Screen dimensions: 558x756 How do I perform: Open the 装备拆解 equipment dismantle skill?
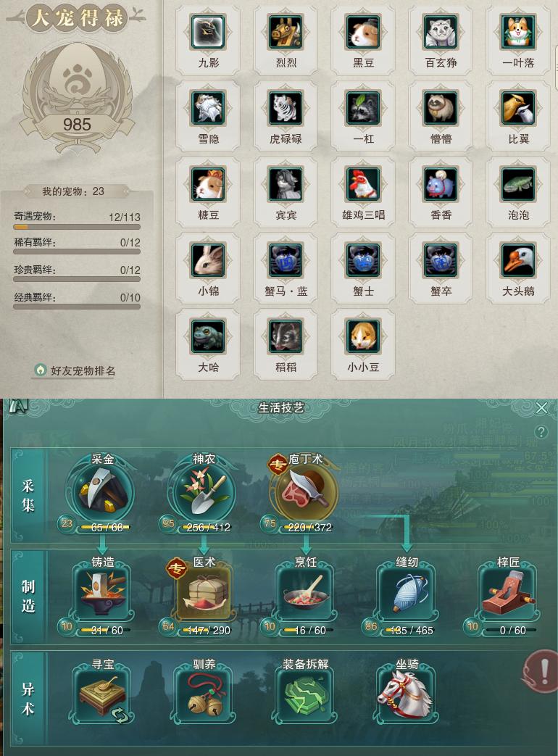tap(306, 696)
